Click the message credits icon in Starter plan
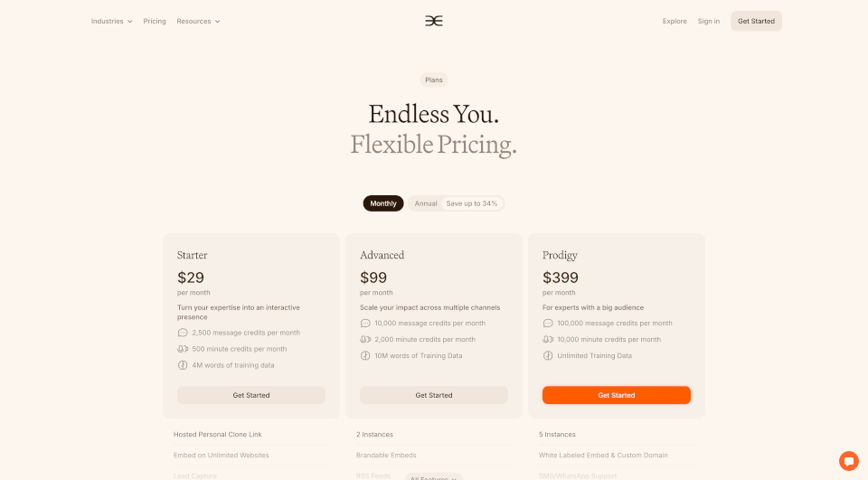 183,333
